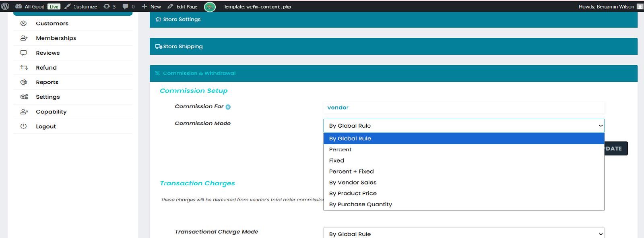Click the Update button
644x238 pixels.
pyautogui.click(x=615, y=149)
